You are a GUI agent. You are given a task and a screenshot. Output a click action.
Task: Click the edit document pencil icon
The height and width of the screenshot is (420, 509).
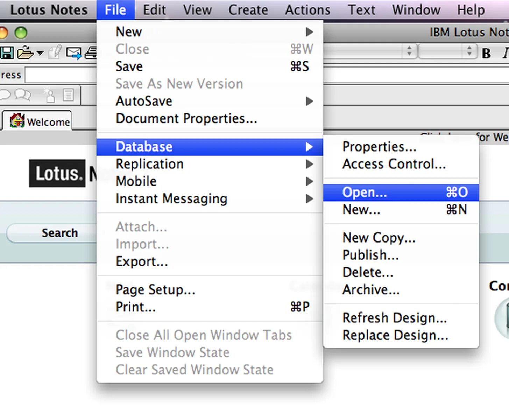tap(55, 52)
